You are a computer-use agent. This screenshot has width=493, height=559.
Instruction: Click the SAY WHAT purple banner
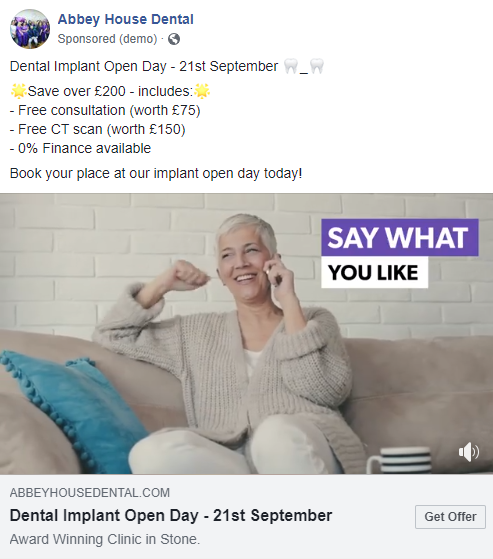tap(400, 237)
